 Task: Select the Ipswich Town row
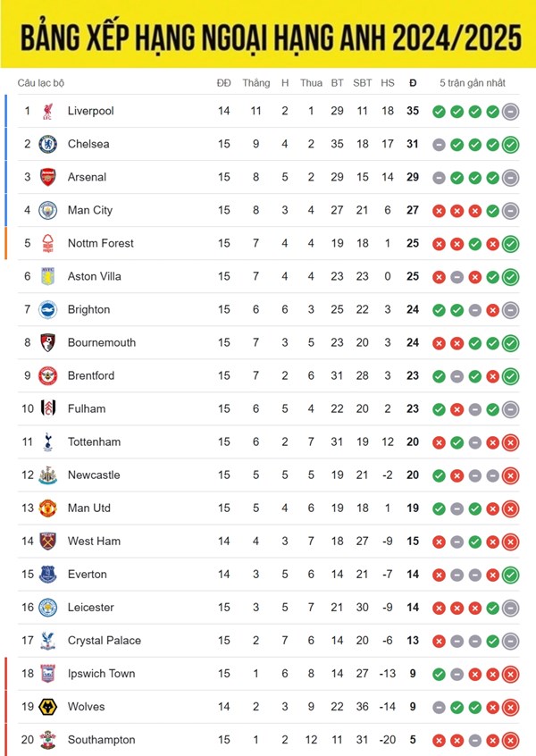pos(269,674)
